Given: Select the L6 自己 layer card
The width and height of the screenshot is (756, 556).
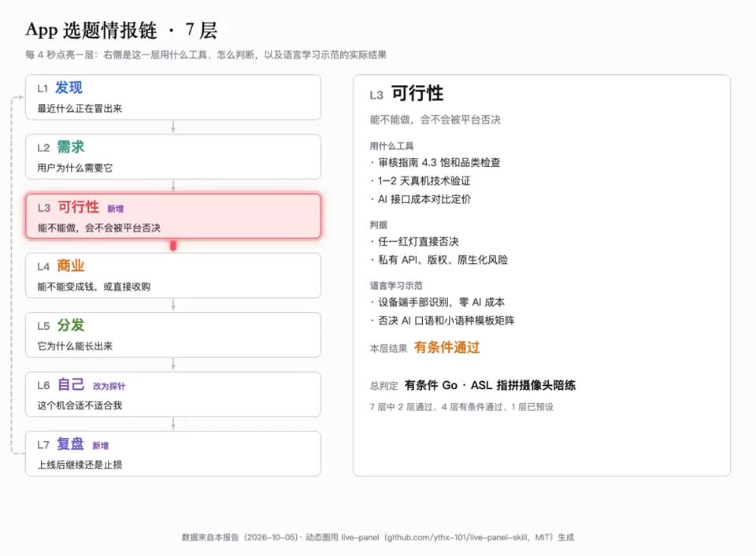Looking at the screenshot, I should tap(173, 394).
